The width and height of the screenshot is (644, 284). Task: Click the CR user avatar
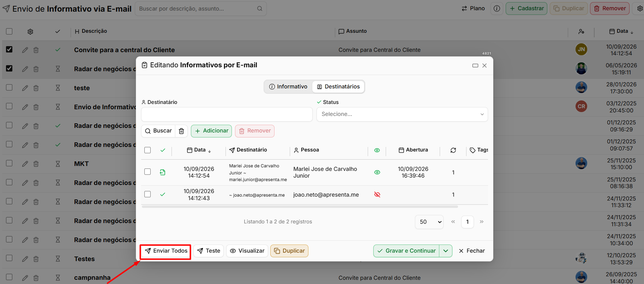[581, 106]
